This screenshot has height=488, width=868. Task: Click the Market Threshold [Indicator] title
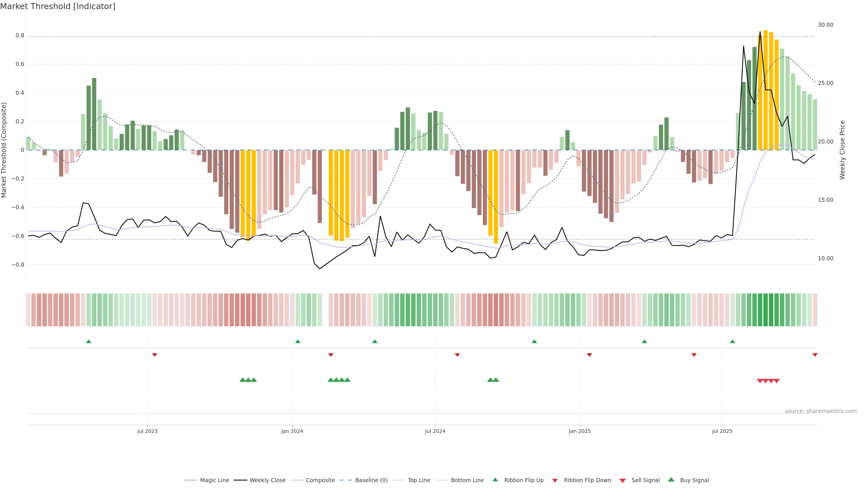[x=58, y=6]
